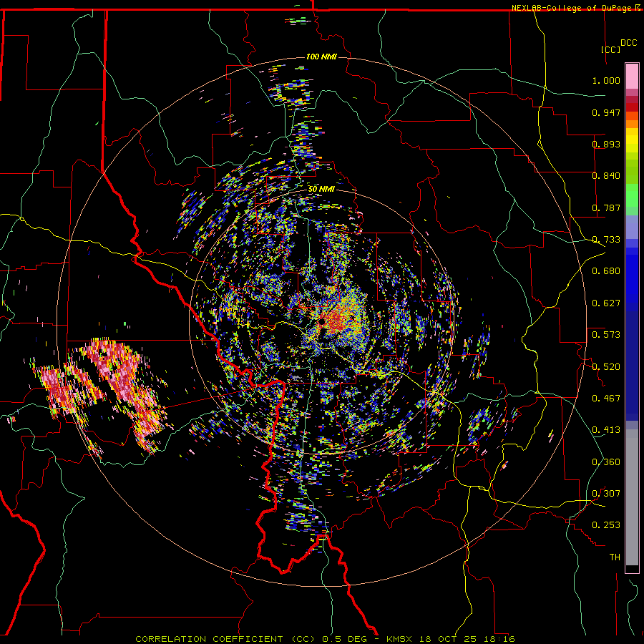Click the DCC label above the color scale
The image size is (644, 644).
tap(628, 43)
